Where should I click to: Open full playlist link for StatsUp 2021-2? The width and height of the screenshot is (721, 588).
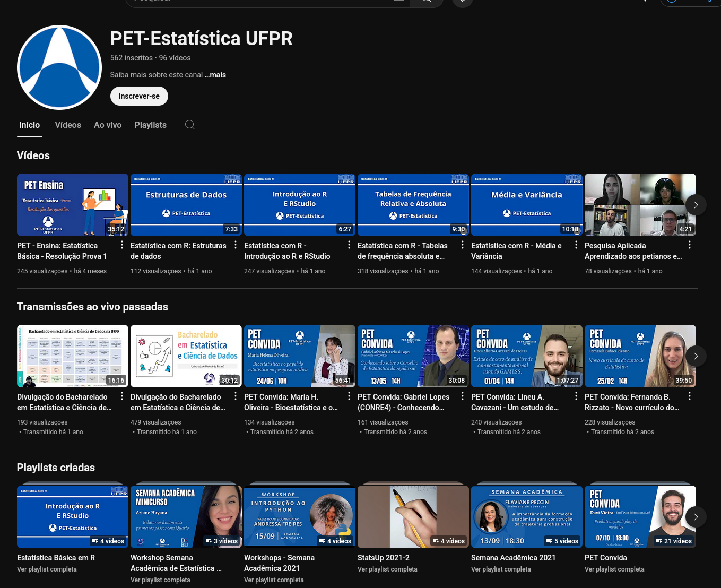tap(387, 569)
